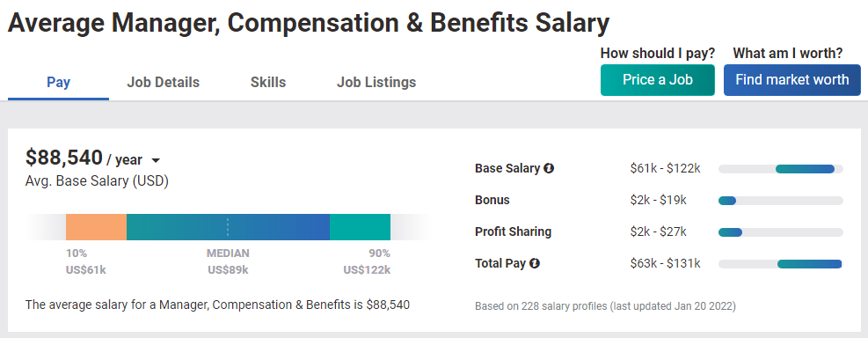Click the Price a Job button
868x338 pixels.
(658, 80)
